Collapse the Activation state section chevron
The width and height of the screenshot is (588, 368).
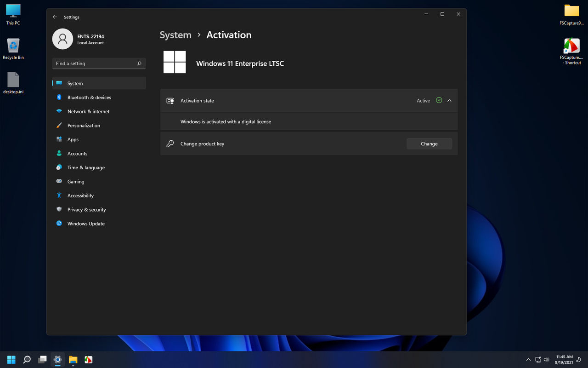pyautogui.click(x=449, y=101)
